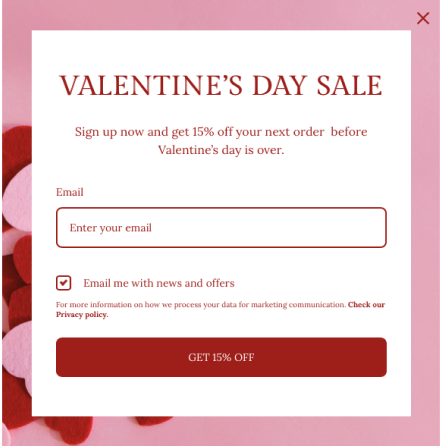Click the pink felt heart at the left edge
Image resolution: width=442 pixels, height=446 pixels.
[17, 197]
